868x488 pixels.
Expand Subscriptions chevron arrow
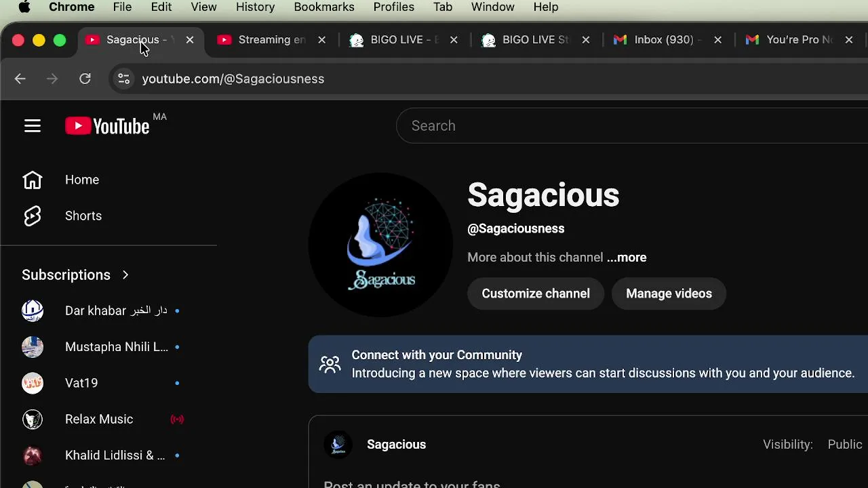(x=125, y=275)
